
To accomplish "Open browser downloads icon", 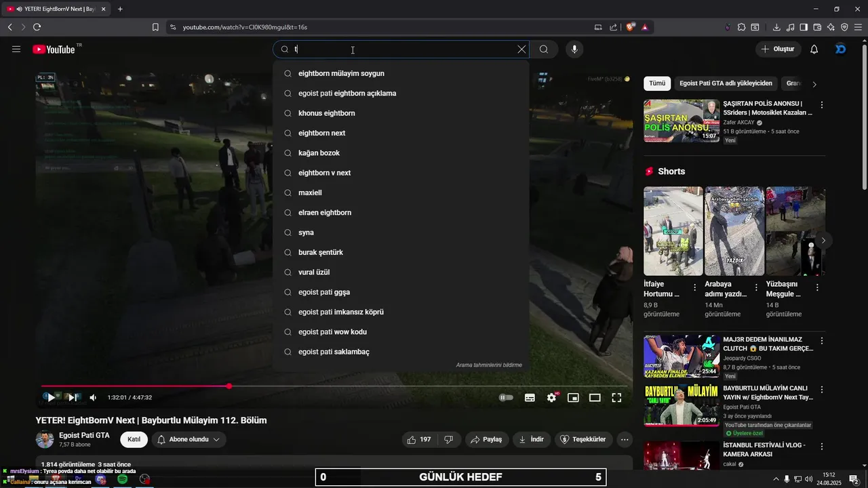I will 776,27.
